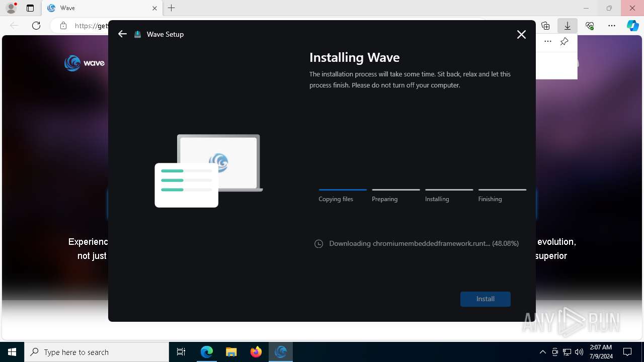Click the Installing progress step
644x362 pixels.
[x=449, y=196]
